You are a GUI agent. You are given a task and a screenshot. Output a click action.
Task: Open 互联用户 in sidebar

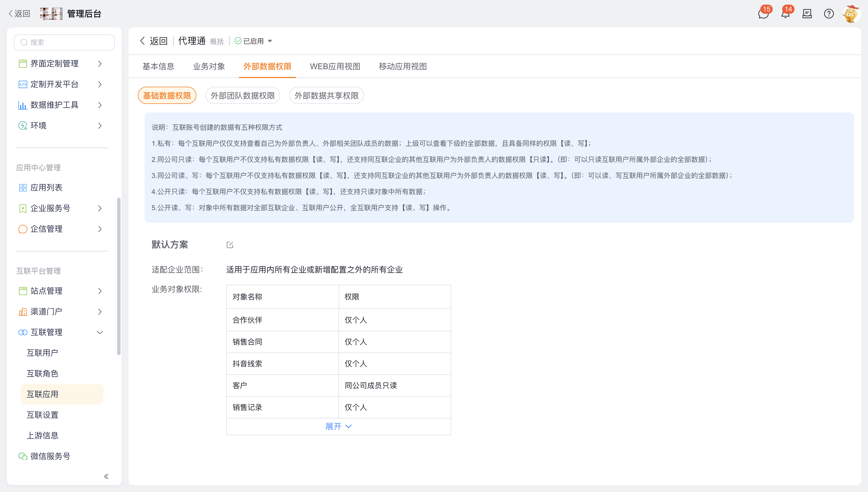click(x=62, y=353)
